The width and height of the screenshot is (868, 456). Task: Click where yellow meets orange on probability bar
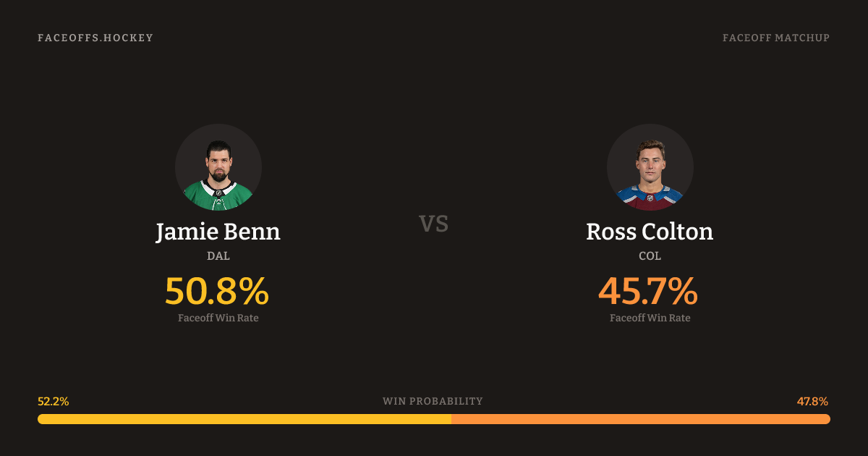pyautogui.click(x=451, y=419)
